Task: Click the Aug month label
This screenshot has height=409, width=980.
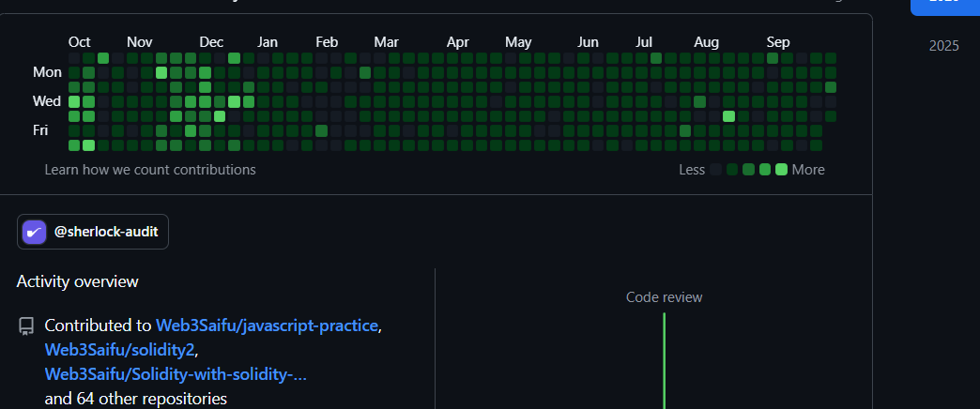Action: pos(706,42)
